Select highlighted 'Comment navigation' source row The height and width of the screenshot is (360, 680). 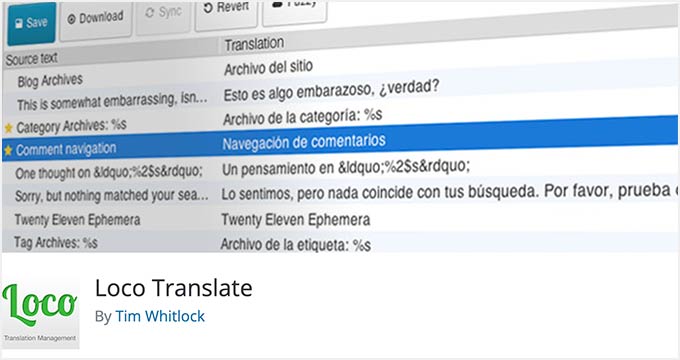pyautogui.click(x=66, y=149)
